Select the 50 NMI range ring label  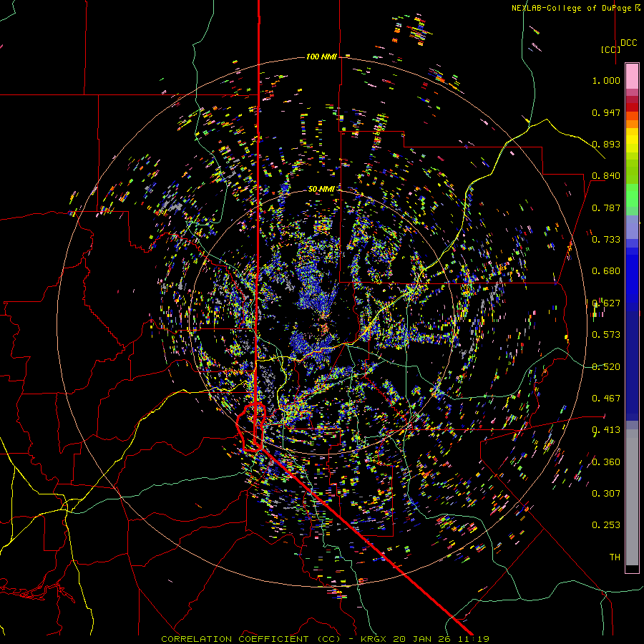coord(321,189)
